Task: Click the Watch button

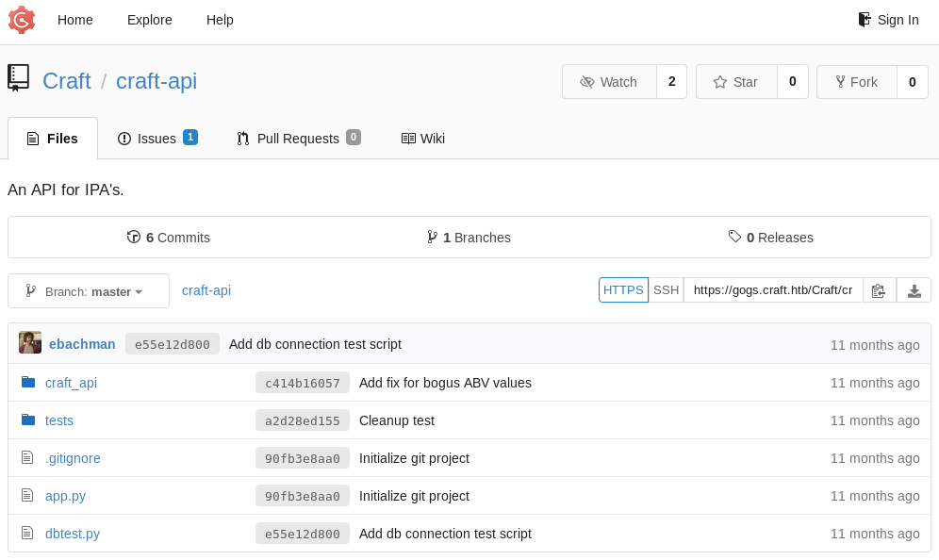Action: [609, 82]
